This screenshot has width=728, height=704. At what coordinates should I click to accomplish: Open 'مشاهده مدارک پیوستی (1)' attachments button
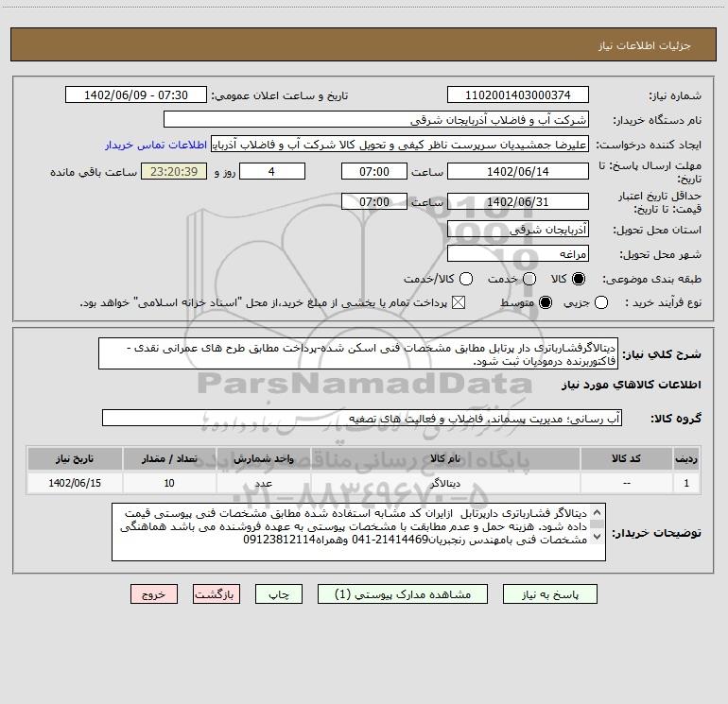403,594
